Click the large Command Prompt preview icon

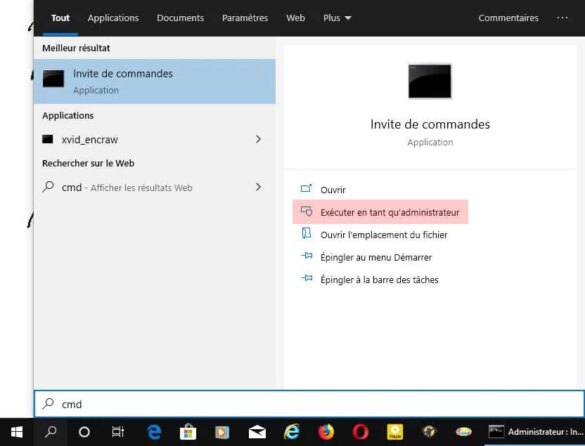430,81
